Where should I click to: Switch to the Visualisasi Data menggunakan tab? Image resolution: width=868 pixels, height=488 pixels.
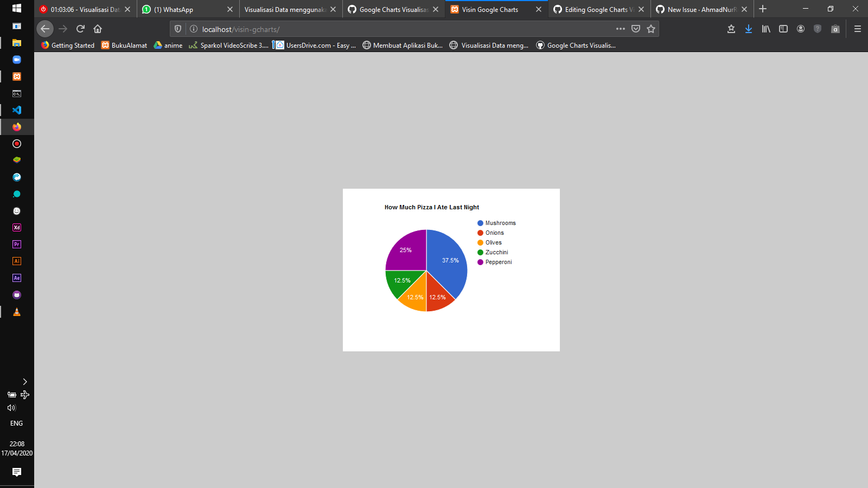(x=290, y=9)
